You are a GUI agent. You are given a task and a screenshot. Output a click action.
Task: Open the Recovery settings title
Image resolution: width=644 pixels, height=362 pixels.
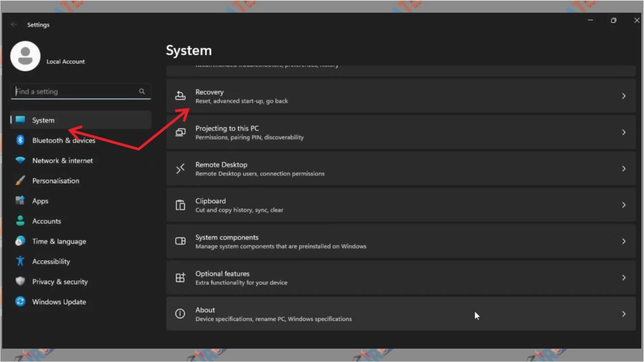(x=209, y=92)
